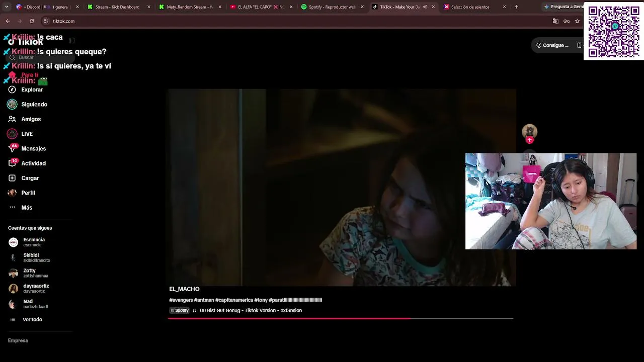Open the Explorar compass icon
This screenshot has width=644, height=362.
(x=12, y=89)
